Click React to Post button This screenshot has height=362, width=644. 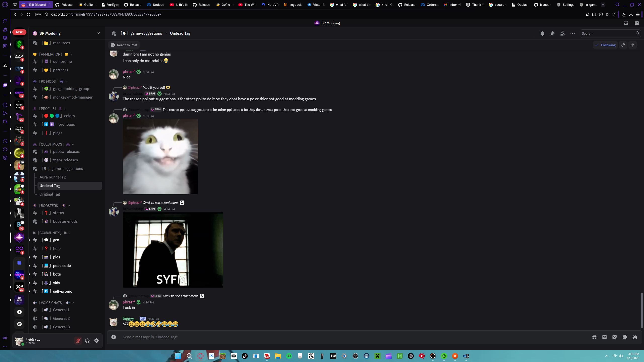coord(124,45)
